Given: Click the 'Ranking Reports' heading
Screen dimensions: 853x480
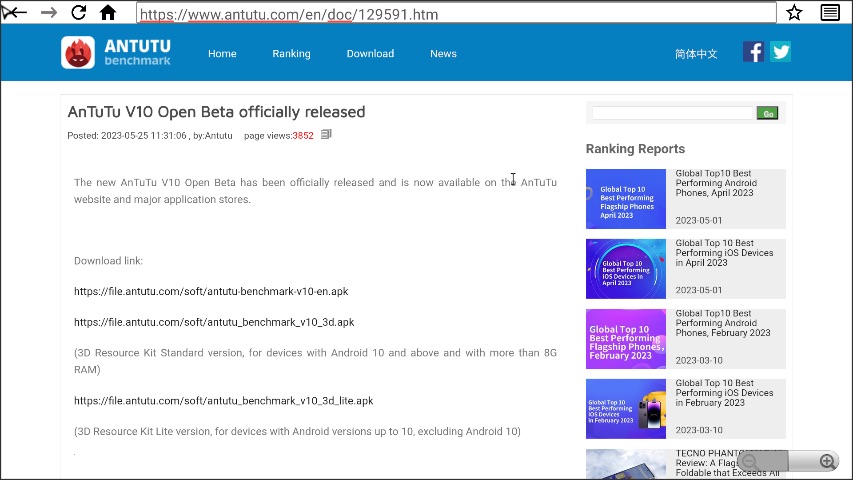Looking at the screenshot, I should click(635, 149).
